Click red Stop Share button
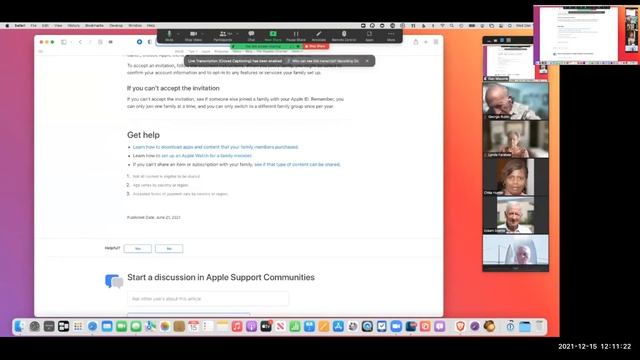This screenshot has height=360, width=640. 316,47
